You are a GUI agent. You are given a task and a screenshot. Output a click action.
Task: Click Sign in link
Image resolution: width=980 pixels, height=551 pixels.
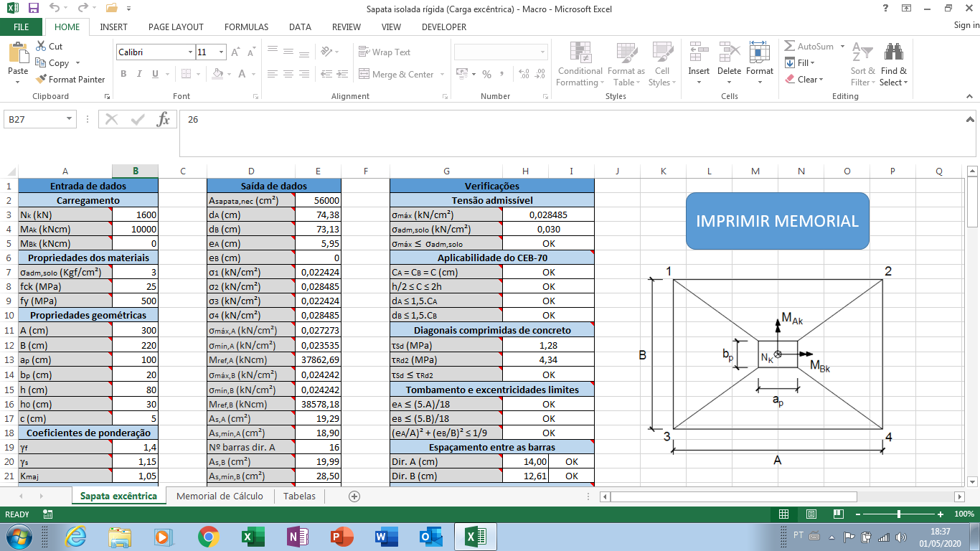tap(966, 25)
